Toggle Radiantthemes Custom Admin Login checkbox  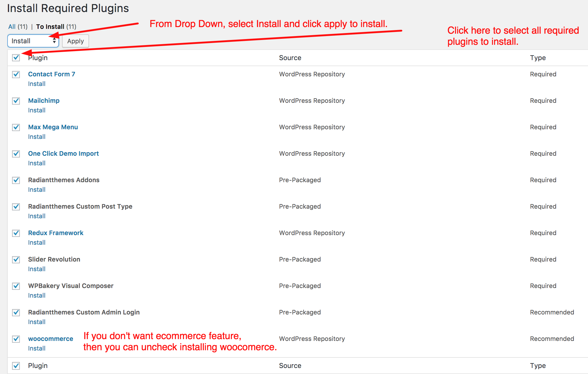pos(16,312)
